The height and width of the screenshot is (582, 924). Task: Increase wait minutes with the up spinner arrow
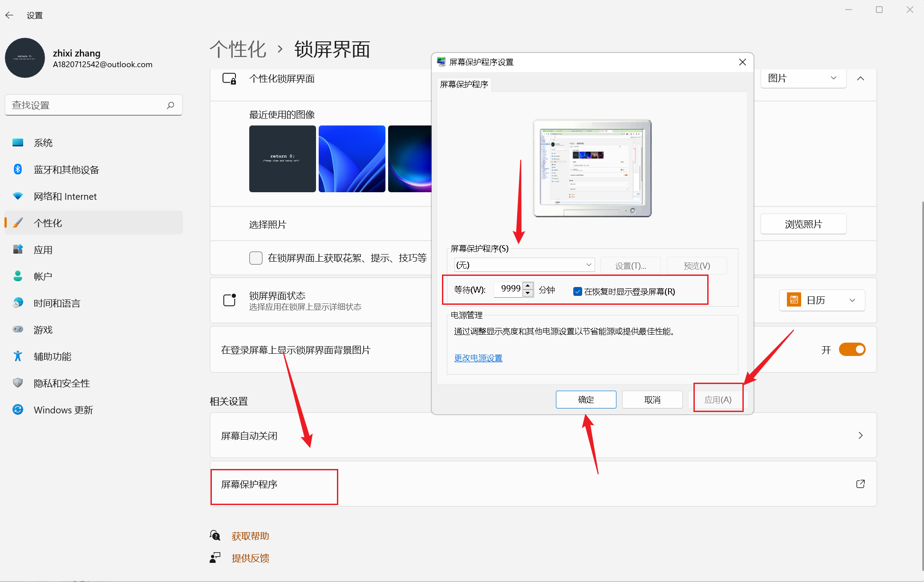point(528,286)
